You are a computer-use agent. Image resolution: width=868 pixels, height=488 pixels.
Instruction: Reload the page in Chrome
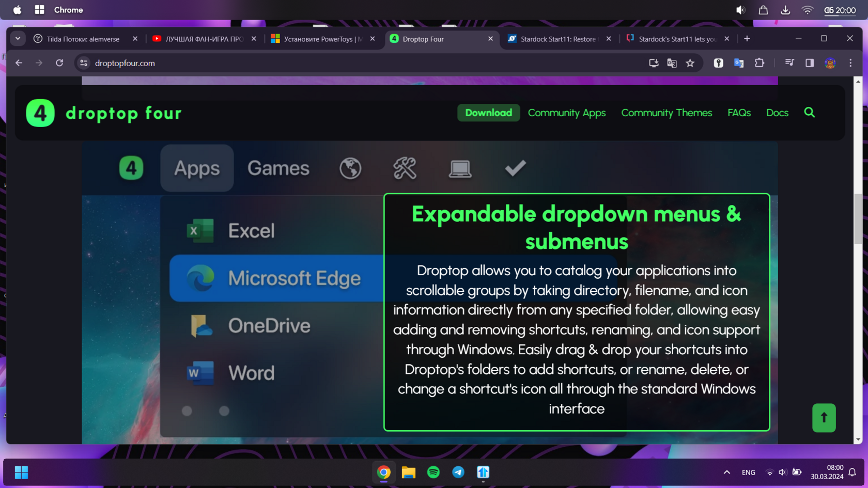(59, 63)
